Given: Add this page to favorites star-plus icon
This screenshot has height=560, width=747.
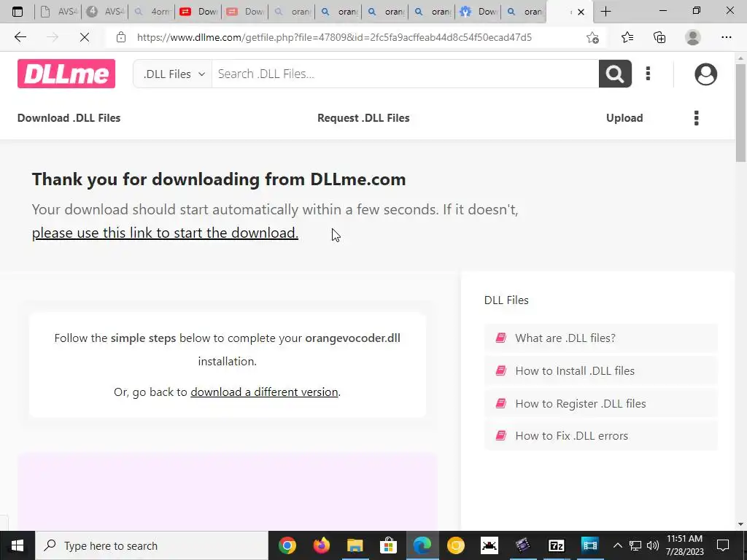Looking at the screenshot, I should point(592,37).
